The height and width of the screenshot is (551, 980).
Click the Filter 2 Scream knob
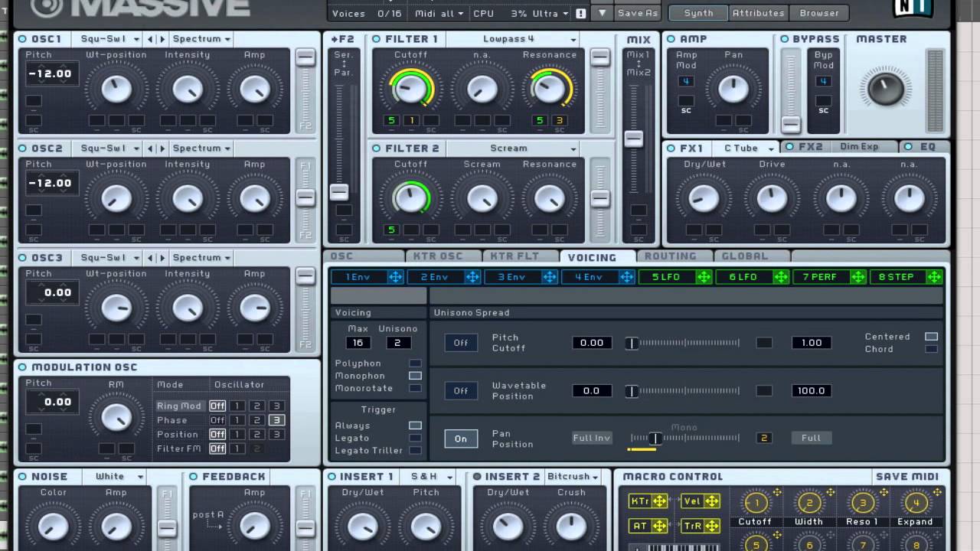pos(482,199)
